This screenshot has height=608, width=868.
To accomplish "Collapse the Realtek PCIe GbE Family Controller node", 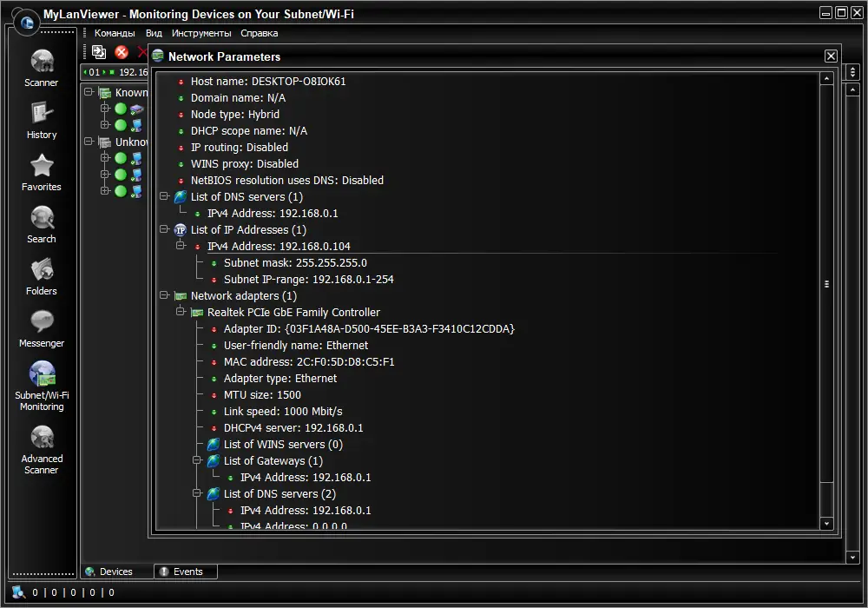I will (x=181, y=312).
